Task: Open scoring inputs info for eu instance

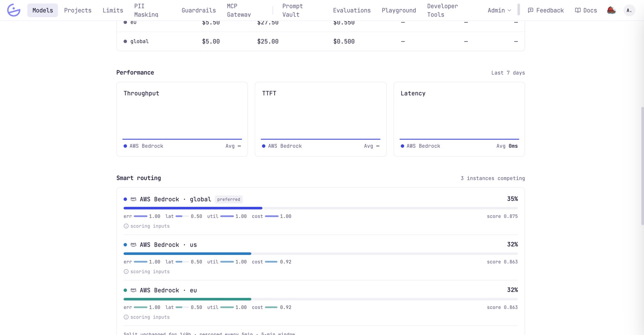Action: click(147, 317)
